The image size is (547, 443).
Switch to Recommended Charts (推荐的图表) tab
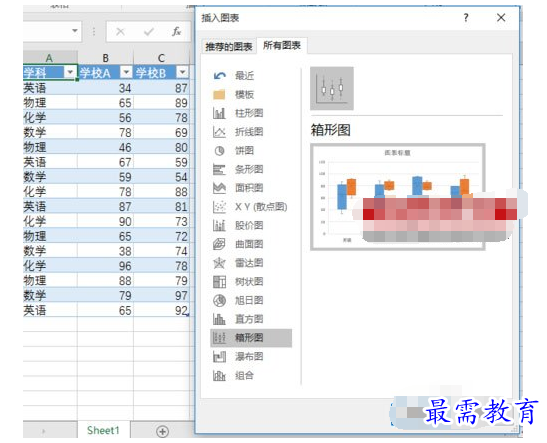(x=229, y=46)
